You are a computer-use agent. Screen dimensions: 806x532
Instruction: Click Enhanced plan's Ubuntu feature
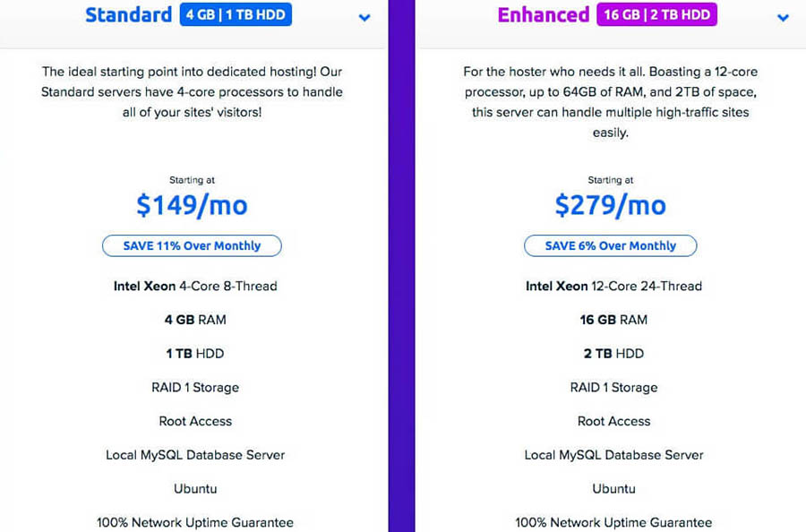(613, 489)
